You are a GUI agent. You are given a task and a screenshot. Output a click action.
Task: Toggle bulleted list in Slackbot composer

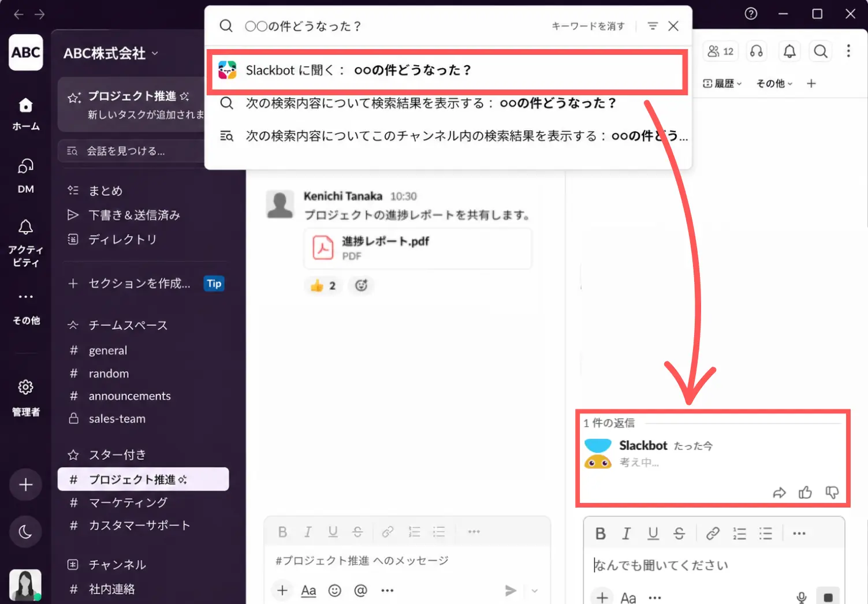tap(766, 534)
